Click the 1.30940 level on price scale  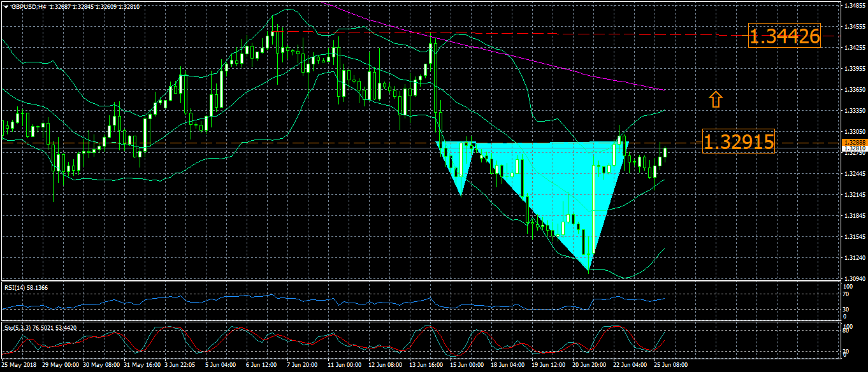pyautogui.click(x=853, y=279)
